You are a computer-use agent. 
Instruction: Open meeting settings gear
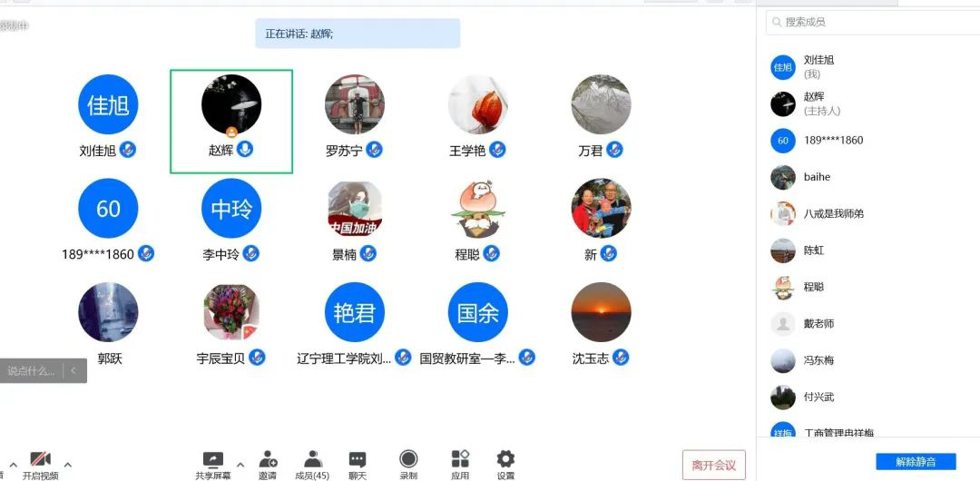505,459
